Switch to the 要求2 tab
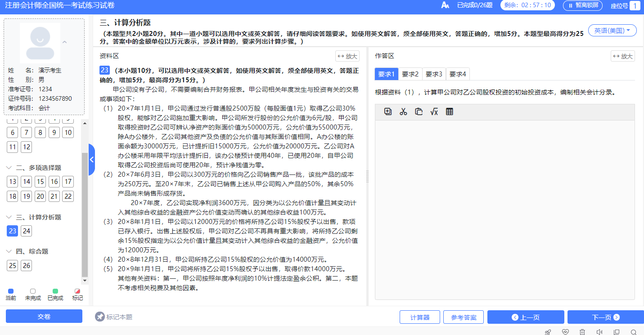 click(410, 74)
